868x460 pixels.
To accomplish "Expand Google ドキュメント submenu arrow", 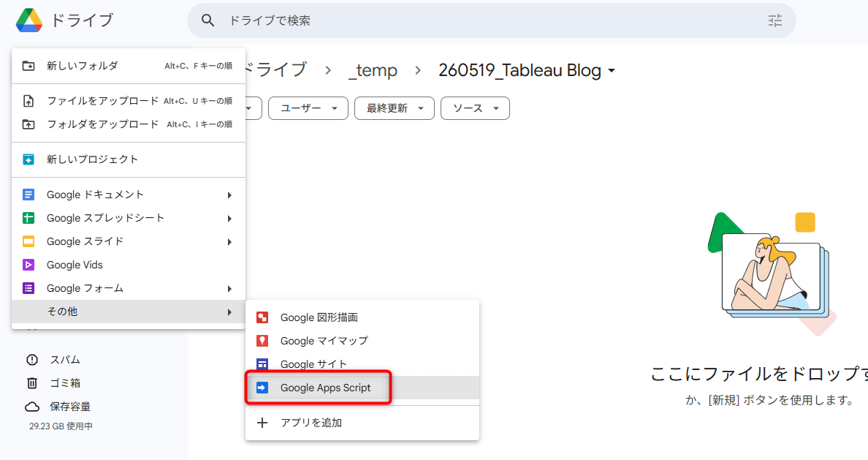I will [x=229, y=195].
